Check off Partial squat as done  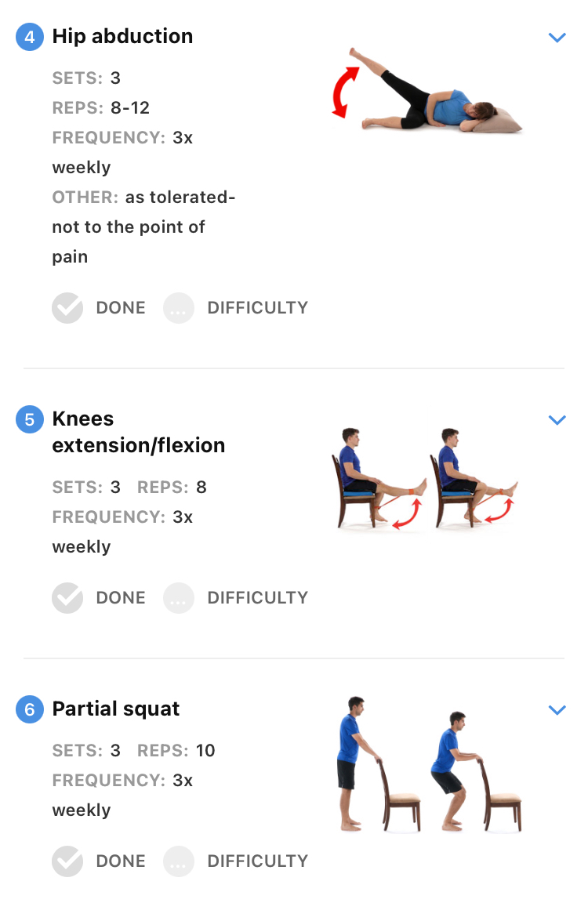67,861
